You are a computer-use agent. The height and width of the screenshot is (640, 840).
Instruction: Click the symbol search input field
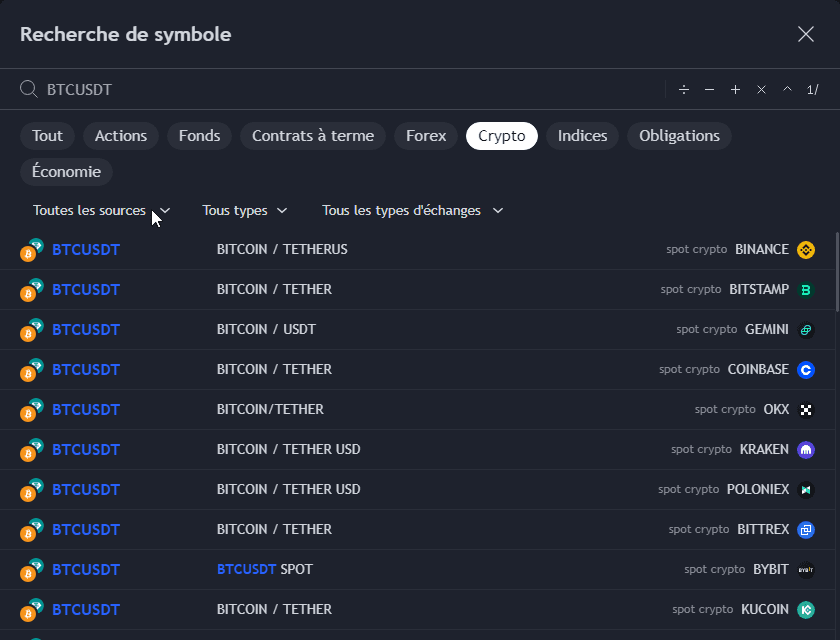350,90
